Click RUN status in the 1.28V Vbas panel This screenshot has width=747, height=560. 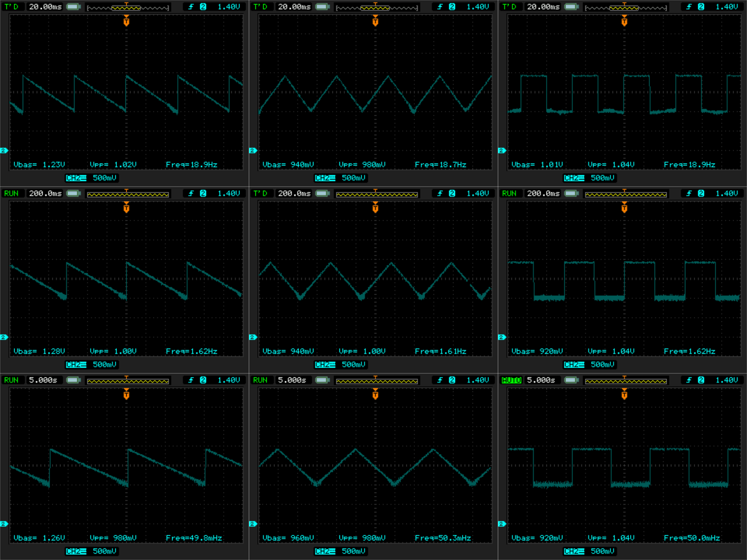click(11, 193)
